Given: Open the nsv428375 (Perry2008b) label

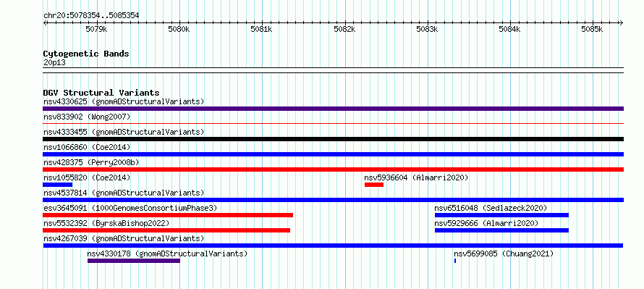Looking at the screenshot, I should (91, 162).
